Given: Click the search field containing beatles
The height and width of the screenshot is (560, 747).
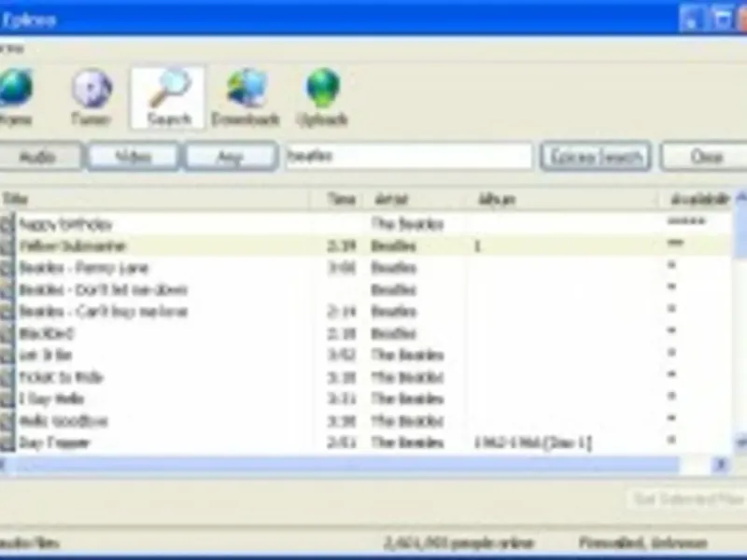Looking at the screenshot, I should 409,156.
